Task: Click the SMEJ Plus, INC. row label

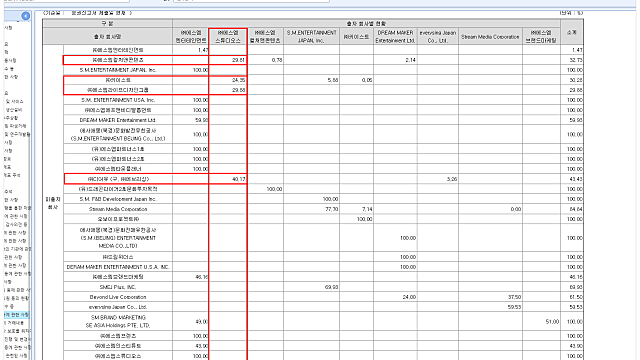Action: coord(118,287)
